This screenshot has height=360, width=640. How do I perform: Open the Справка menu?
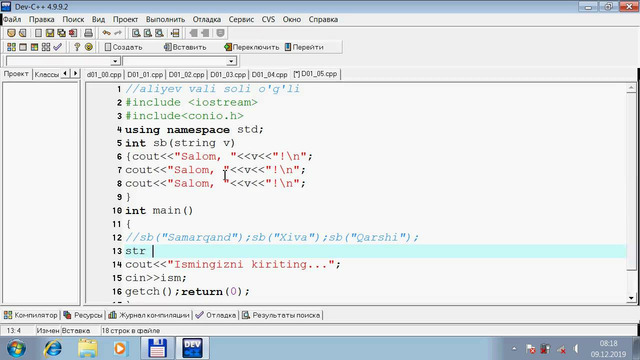[x=323, y=19]
